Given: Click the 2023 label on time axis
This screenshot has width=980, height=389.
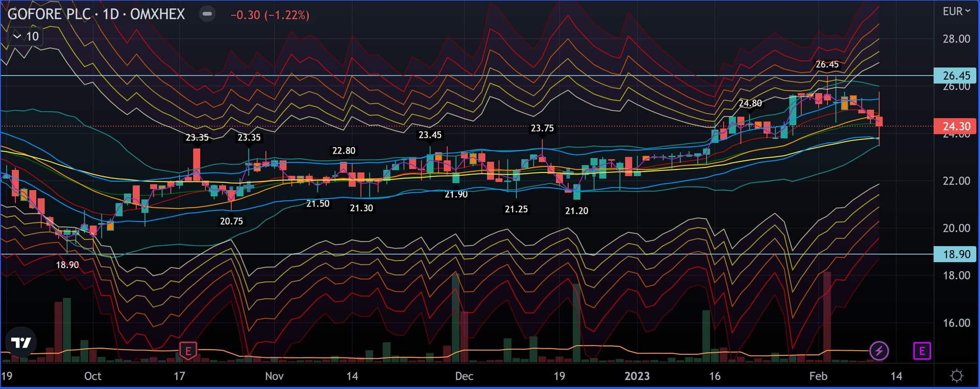Looking at the screenshot, I should [x=637, y=376].
